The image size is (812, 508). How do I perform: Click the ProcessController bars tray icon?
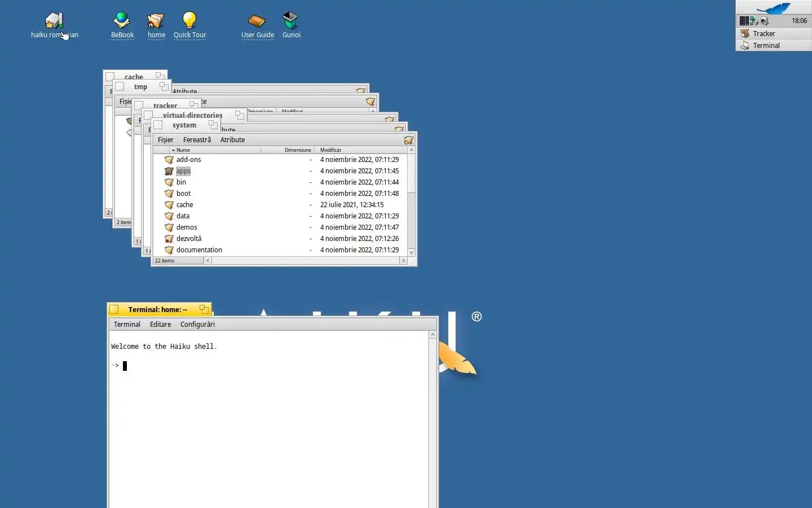point(744,21)
